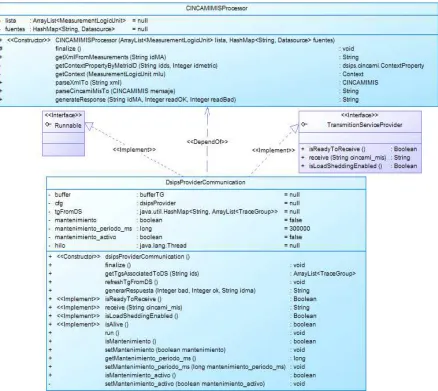Viewport: 438px width, 391px height.
Task: Click the TransmitionServiceProvider interface name
Action: [365, 125]
